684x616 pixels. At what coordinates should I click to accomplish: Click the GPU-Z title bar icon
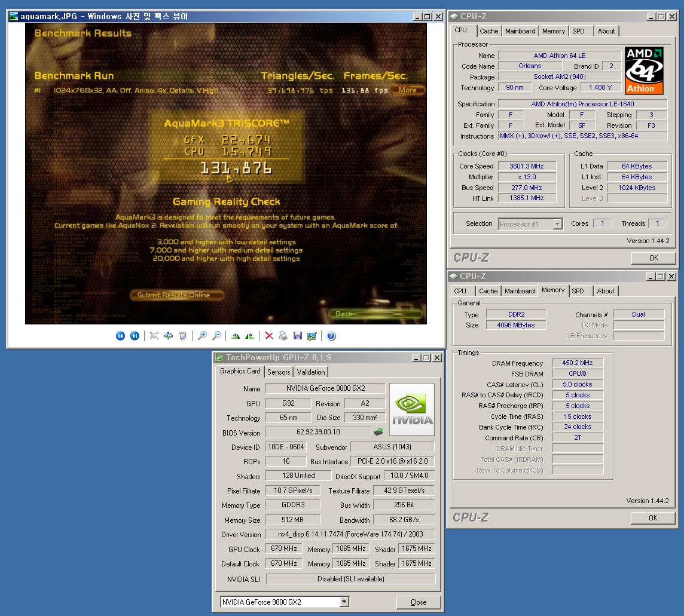(219, 358)
